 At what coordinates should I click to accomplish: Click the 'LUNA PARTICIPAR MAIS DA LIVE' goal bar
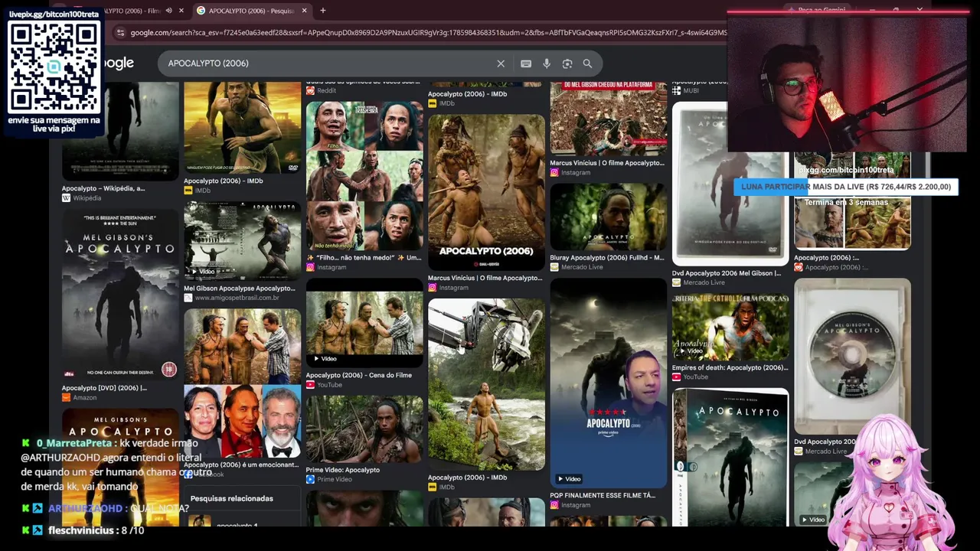pos(846,187)
